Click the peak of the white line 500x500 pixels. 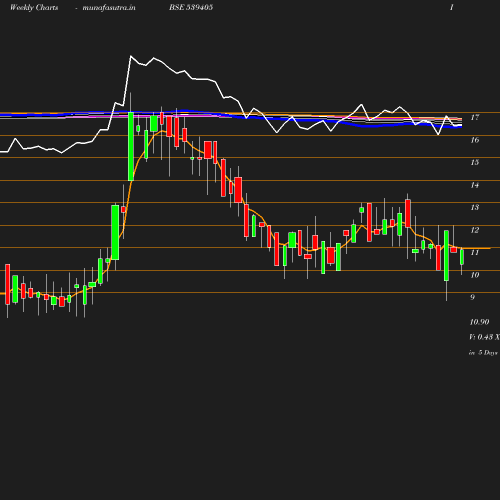[131, 56]
